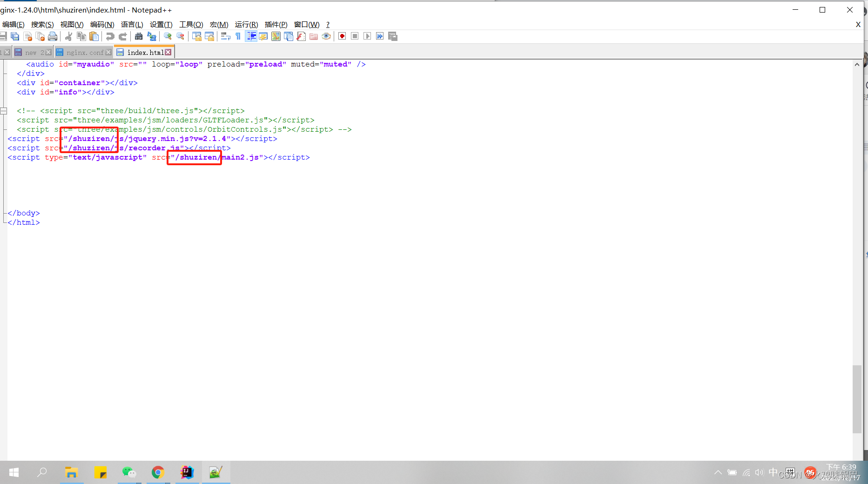Click the Save recorded macro icon
868x484 pixels.
pos(393,36)
